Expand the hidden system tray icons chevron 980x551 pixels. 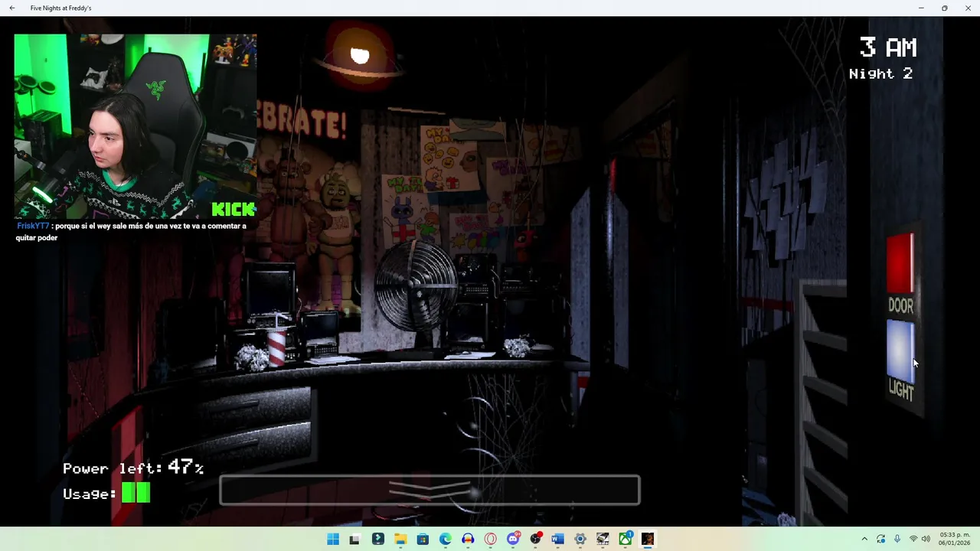[864, 540]
